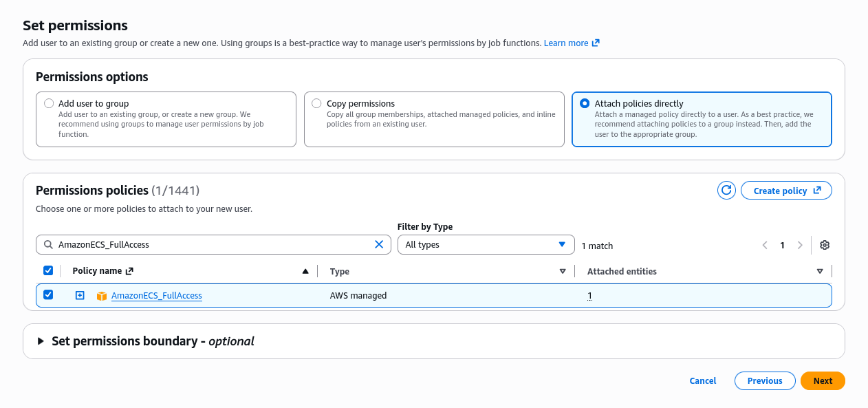
Task: Open table preferences with the gear icon
Action: tap(825, 245)
